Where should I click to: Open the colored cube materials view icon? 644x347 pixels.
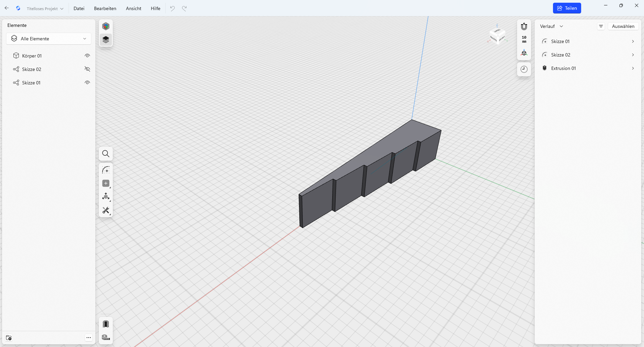106,26
